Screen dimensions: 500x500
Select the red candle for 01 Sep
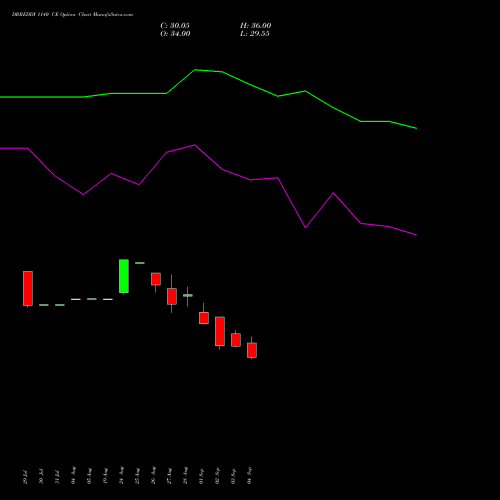(x=204, y=318)
